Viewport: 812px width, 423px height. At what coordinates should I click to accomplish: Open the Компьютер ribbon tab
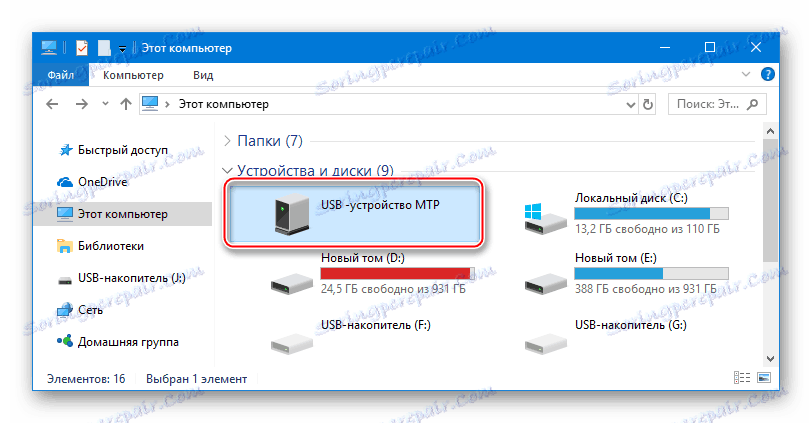point(133,75)
